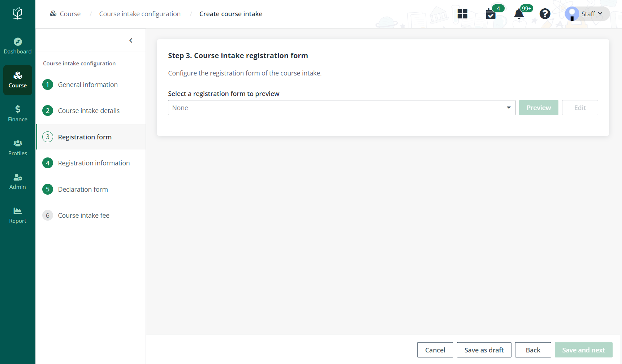622x364 pixels.
Task: Select step 4 Registration information
Action: pos(91,163)
